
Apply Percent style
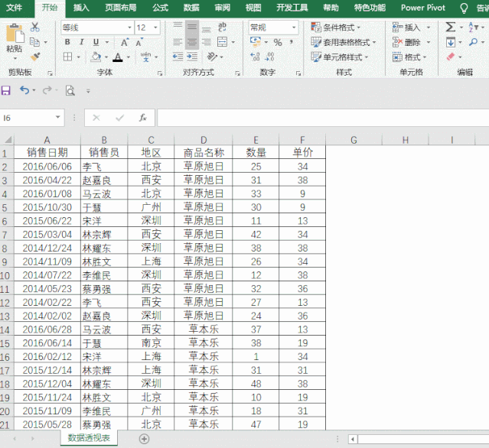coord(278,42)
